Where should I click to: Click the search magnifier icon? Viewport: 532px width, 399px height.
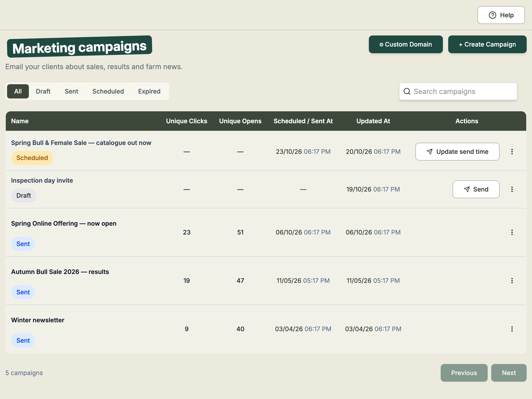[x=407, y=91]
